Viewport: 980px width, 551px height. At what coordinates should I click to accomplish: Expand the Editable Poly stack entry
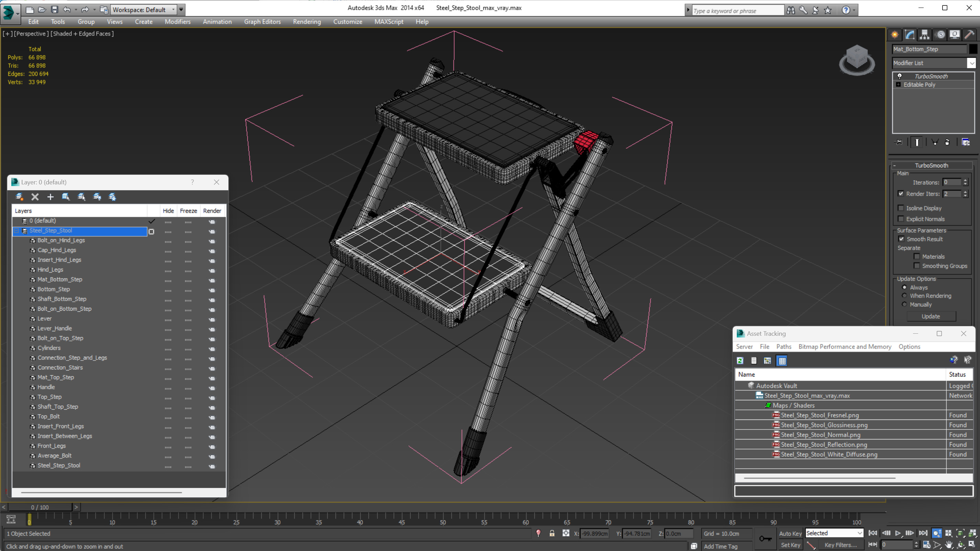[x=898, y=84]
